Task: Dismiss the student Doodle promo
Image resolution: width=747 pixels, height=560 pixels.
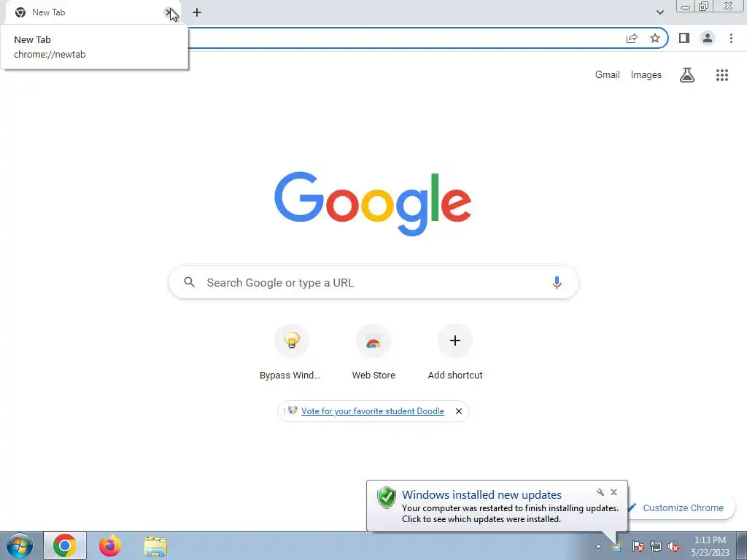Action: tap(459, 411)
